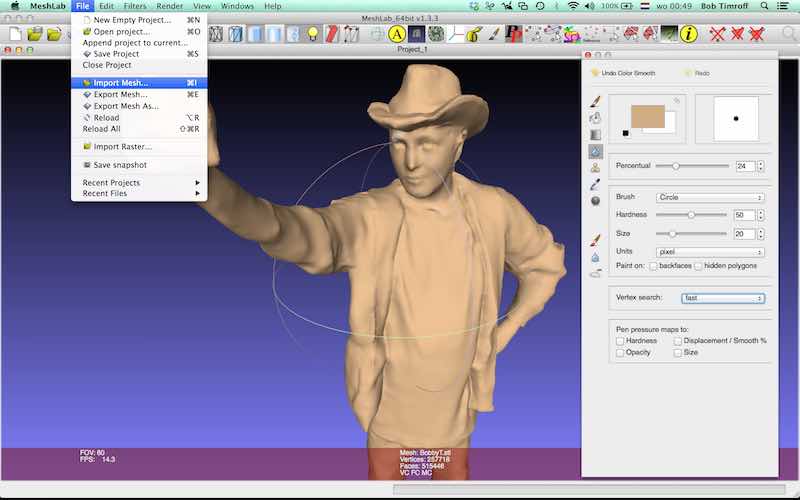Select the smooth tool in paint panel
Image resolution: width=800 pixels, height=500 pixels.
coord(595,151)
